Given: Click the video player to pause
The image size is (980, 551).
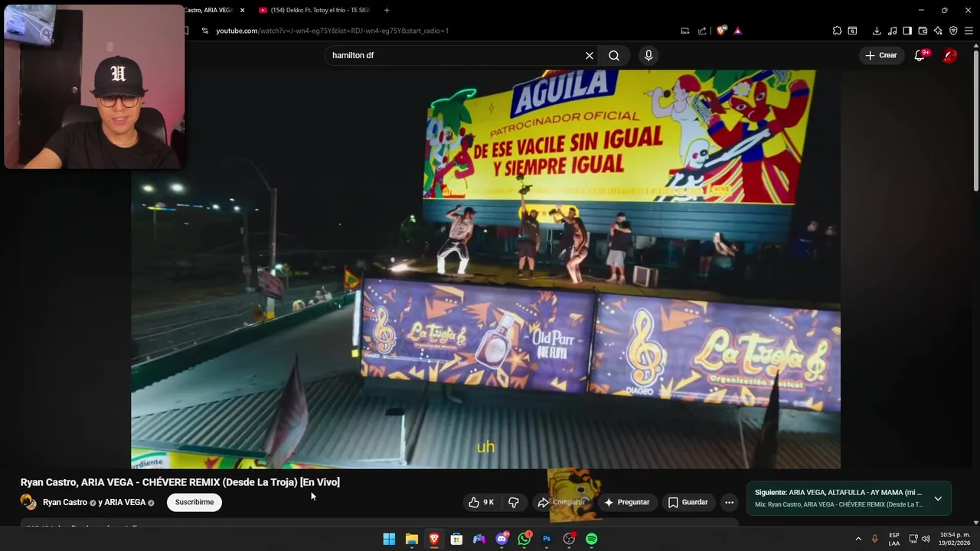Looking at the screenshot, I should pos(485,269).
